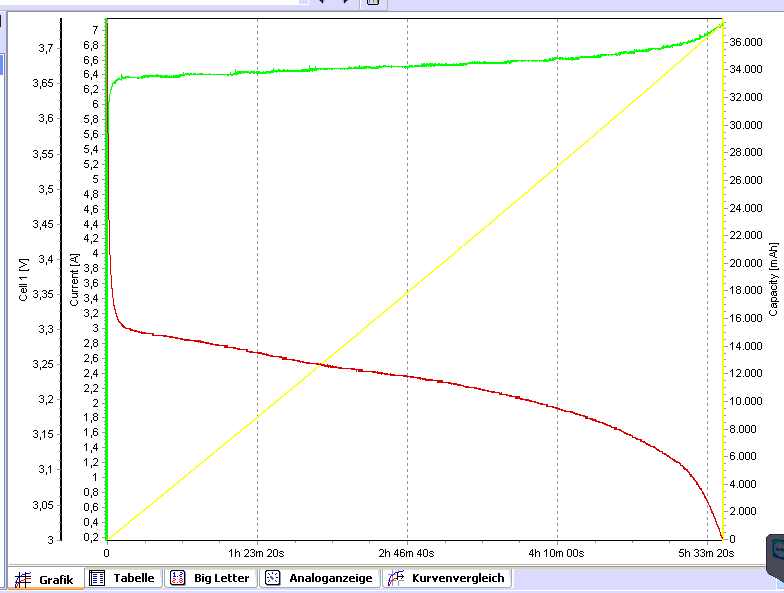
Task: Select the 20.000 capacity axis tick label
Action: [747, 263]
